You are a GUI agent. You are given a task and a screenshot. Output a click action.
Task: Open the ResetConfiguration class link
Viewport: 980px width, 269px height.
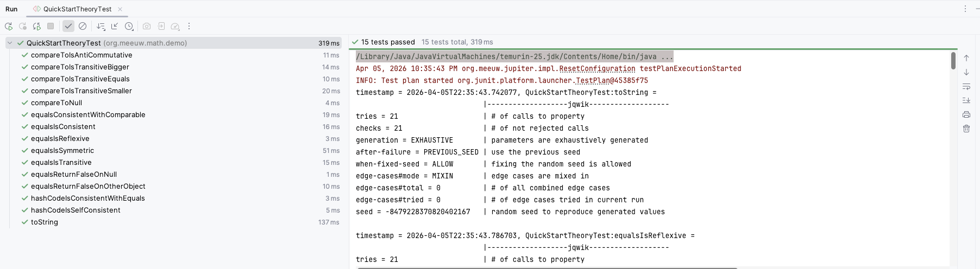click(x=596, y=69)
